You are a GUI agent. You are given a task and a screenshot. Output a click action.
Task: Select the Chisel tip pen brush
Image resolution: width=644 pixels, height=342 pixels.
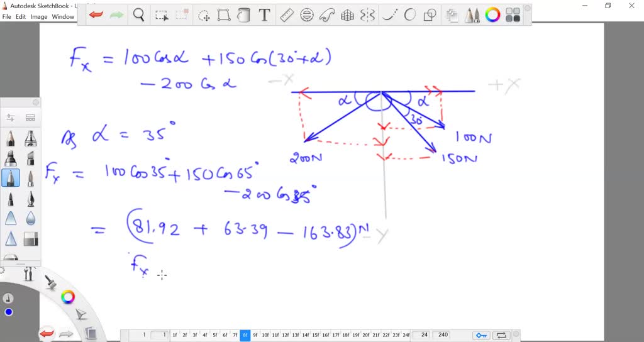click(x=31, y=158)
